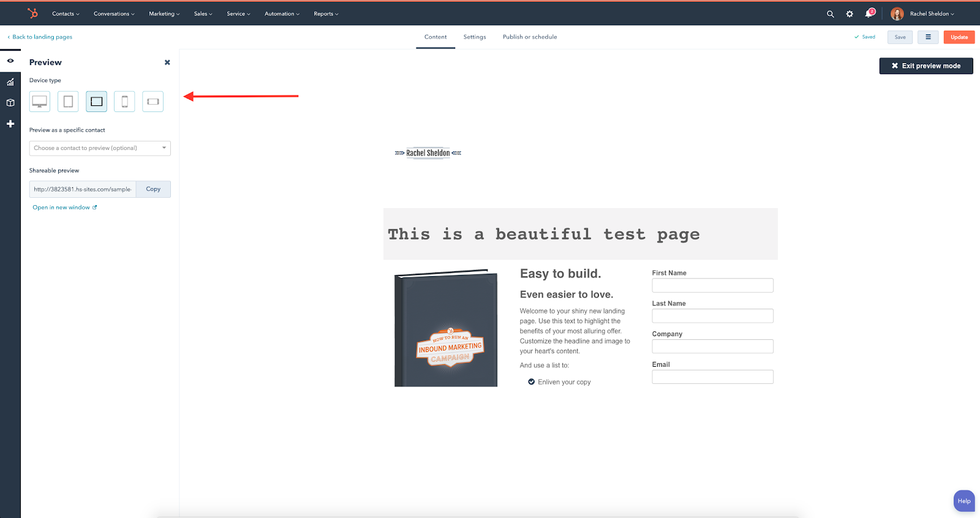Open the optimize chart icon in sidebar
Screen dimensions: 980x518
point(10,82)
